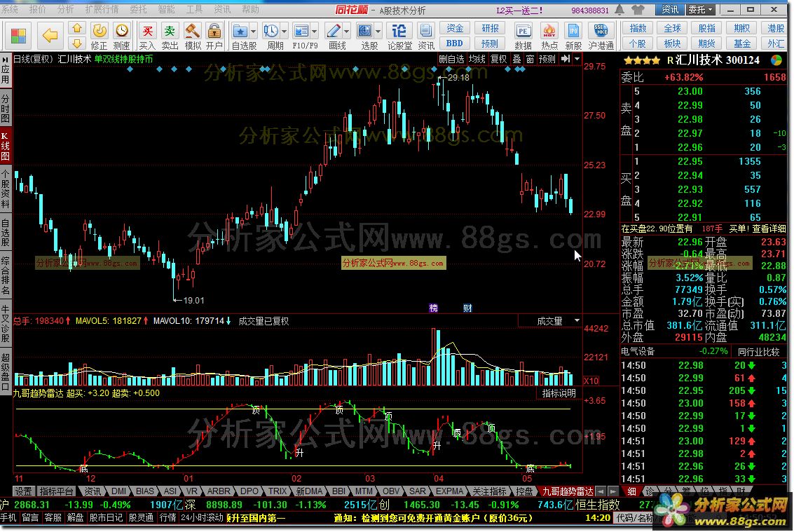Click the 周期 period clock icon
This screenshot has width=794, height=532.
coord(271,32)
